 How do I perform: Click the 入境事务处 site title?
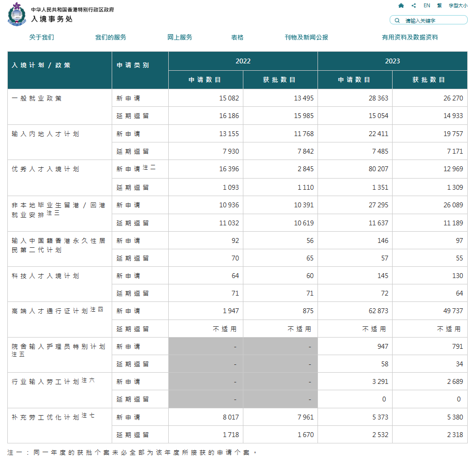point(52,19)
